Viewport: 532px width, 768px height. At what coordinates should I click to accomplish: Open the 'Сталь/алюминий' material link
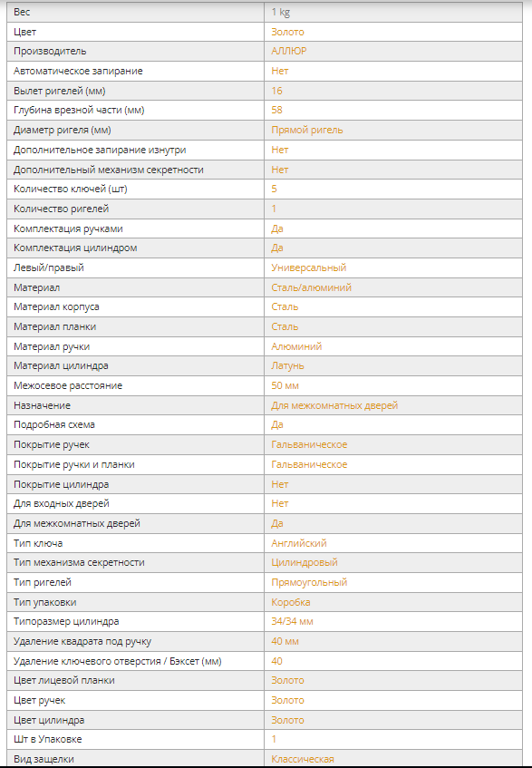click(x=311, y=287)
